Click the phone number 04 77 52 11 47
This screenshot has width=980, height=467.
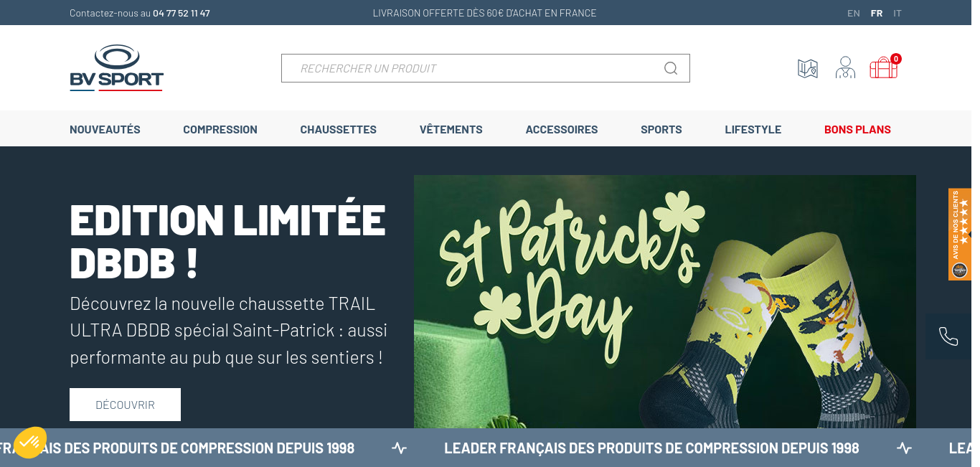(182, 13)
